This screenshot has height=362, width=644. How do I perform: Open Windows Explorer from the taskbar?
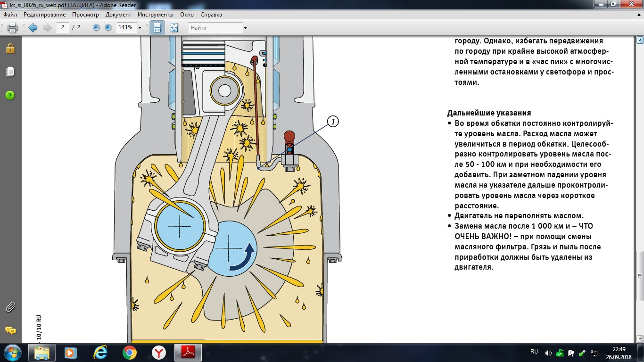click(42, 353)
